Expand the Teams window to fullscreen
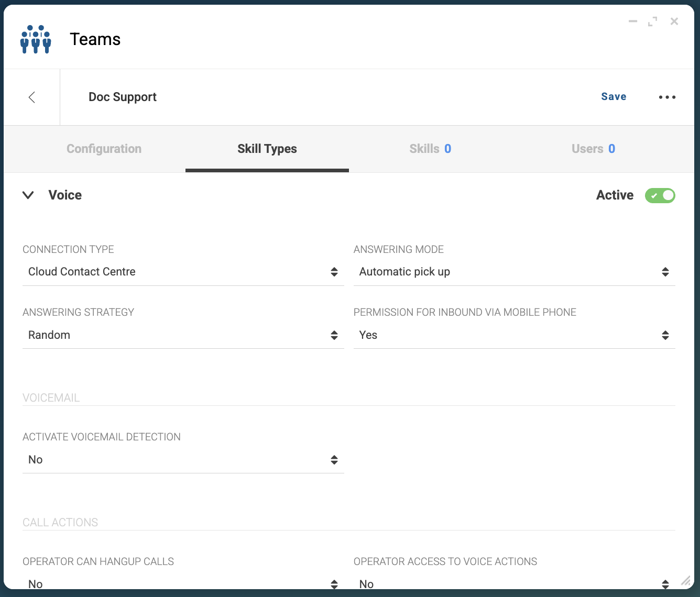Viewport: 700px width, 597px height. coord(652,21)
